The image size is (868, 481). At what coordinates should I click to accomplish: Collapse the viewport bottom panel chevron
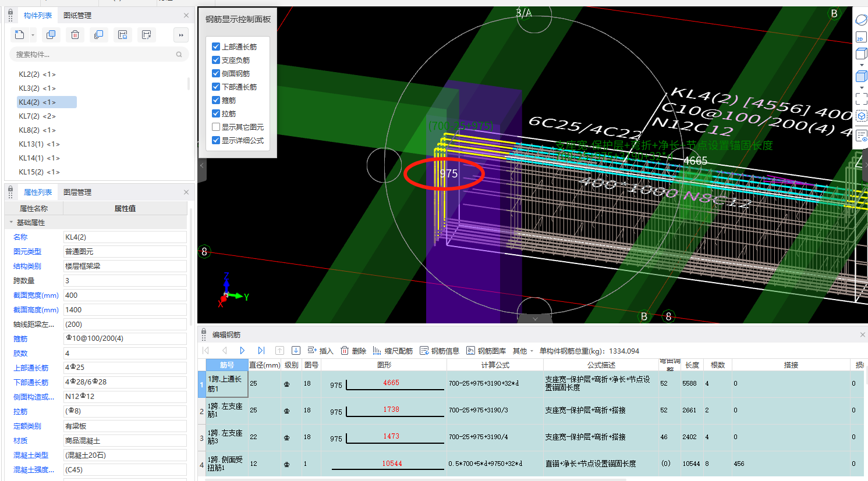pyautogui.click(x=535, y=319)
